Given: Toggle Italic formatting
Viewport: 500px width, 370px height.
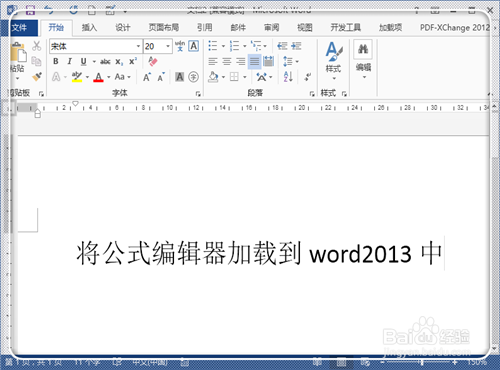Looking at the screenshot, I should (x=69, y=61).
